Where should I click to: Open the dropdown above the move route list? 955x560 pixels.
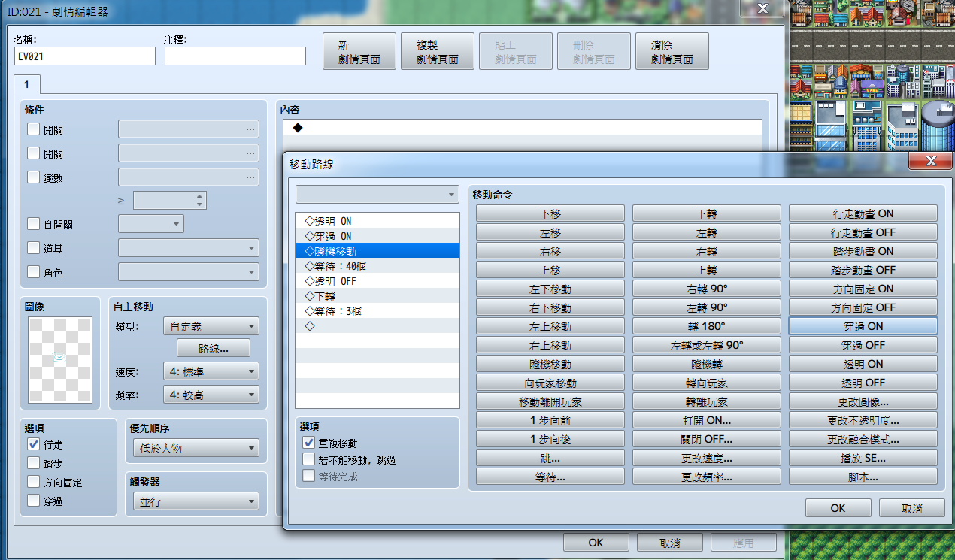coord(377,195)
